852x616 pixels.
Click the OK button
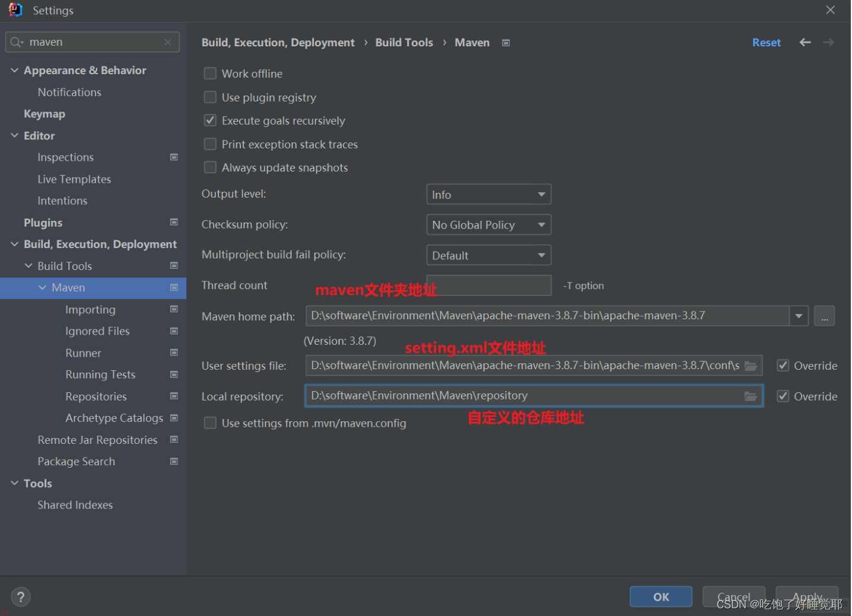[x=661, y=597]
